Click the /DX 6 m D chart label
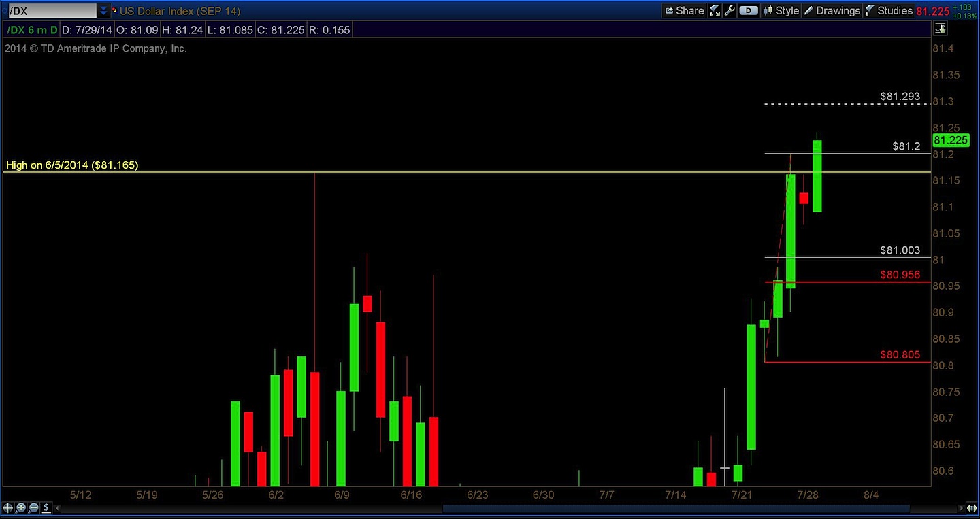 33,30
